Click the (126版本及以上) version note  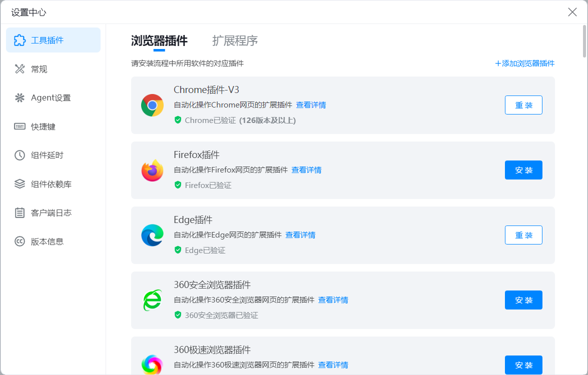point(267,120)
